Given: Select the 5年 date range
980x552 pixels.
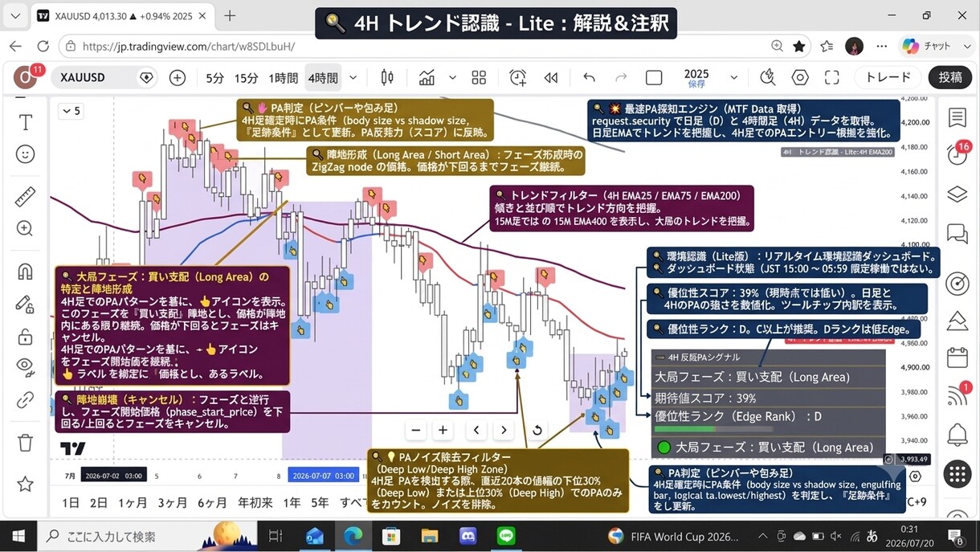Looking at the screenshot, I should (x=320, y=503).
